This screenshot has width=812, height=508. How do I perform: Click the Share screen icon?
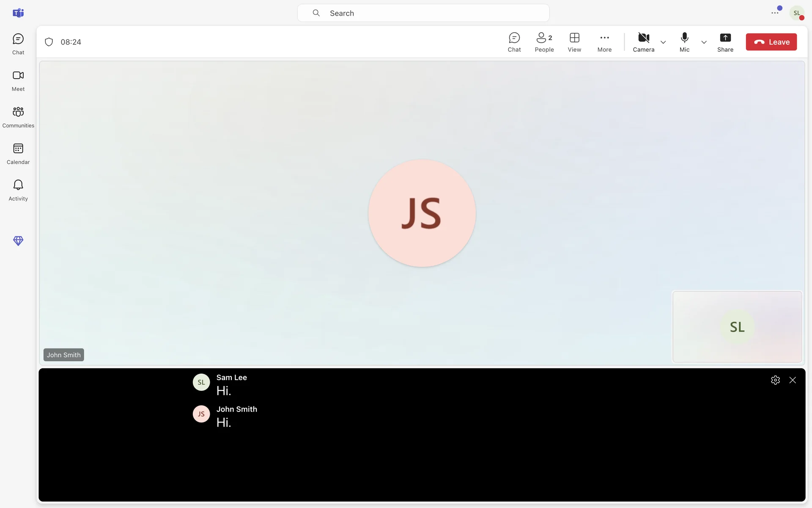[x=725, y=42]
